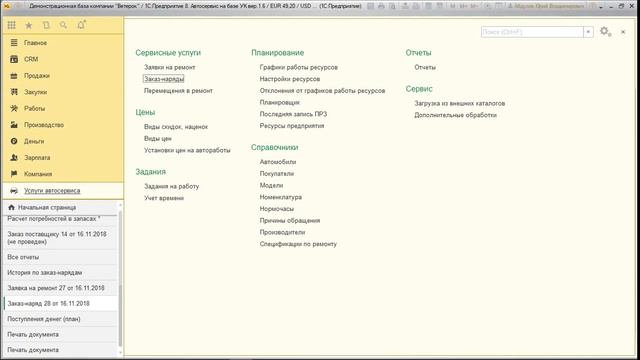Screen dimensions: 640x360
Task: Click the M- button in title bar
Action: click(x=473, y=6)
